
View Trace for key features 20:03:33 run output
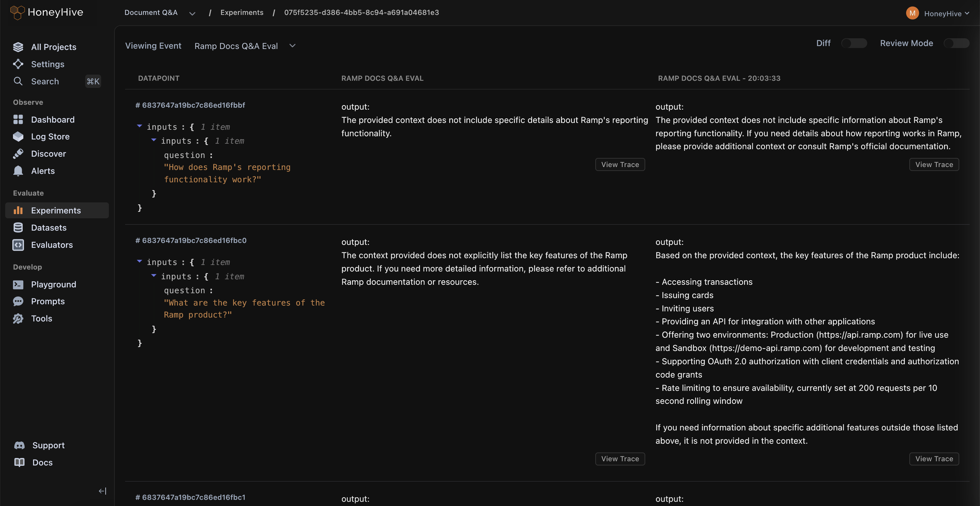point(934,459)
